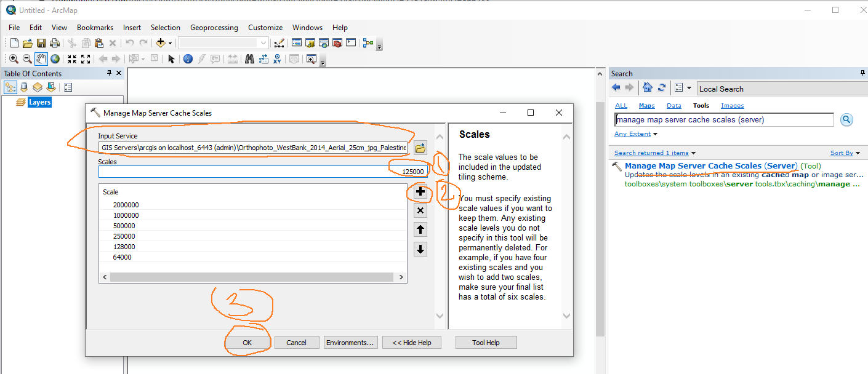Viewport: 868px width, 374px height.
Task: Click the Tool Help button
Action: (x=486, y=343)
